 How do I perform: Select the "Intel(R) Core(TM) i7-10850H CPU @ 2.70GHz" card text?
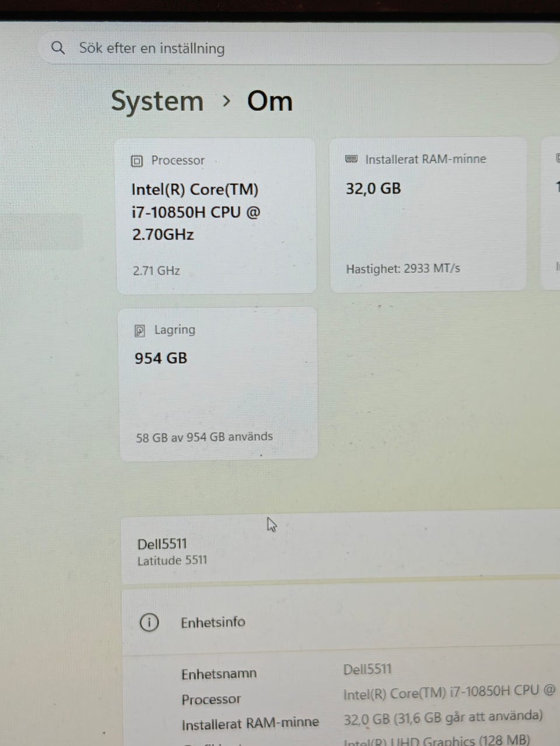(196, 212)
